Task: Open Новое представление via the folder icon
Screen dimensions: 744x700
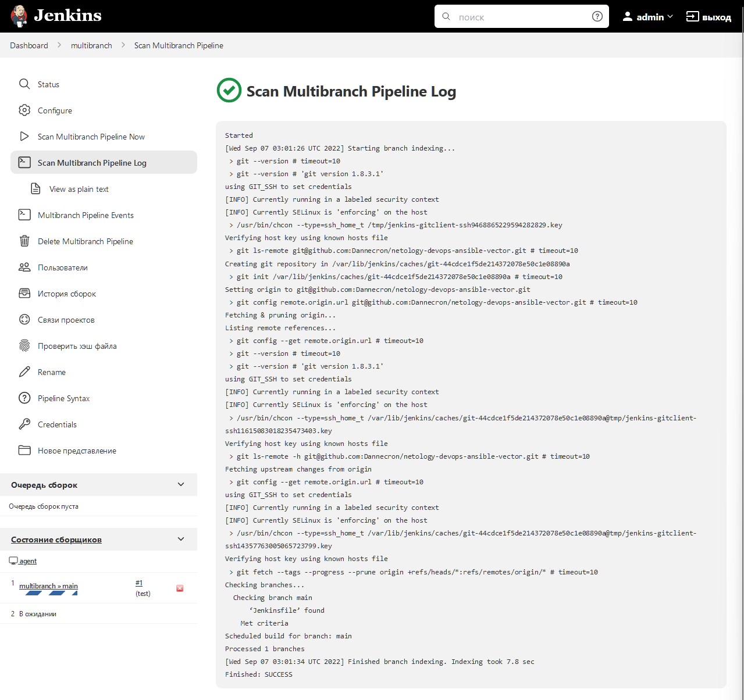Action: [24, 450]
